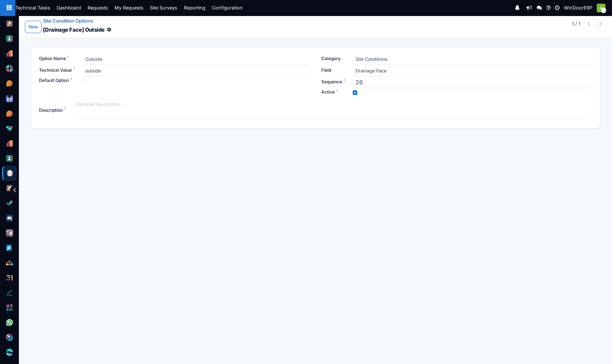This screenshot has height=364, width=612.
Task: Open the checkmark to-do app in sidebar
Action: (x=9, y=203)
